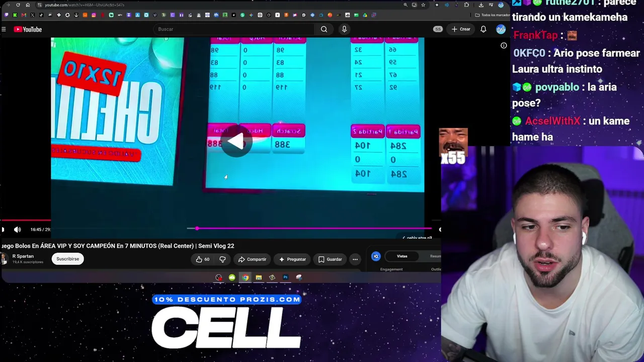Screen dimensions: 644x362
Task: Open the YouTube account avatar menu
Action: pos(501,29)
